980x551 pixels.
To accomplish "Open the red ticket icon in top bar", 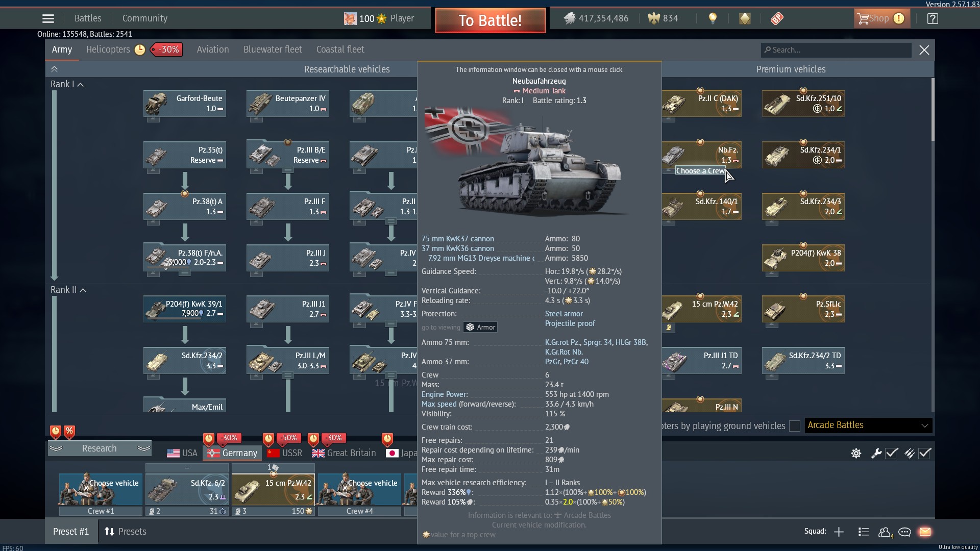I will 776,18.
